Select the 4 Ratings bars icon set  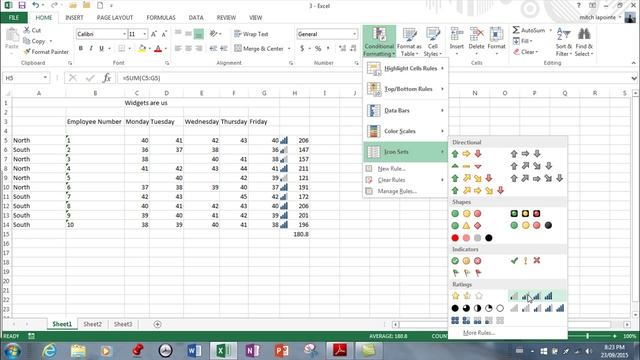(x=531, y=296)
